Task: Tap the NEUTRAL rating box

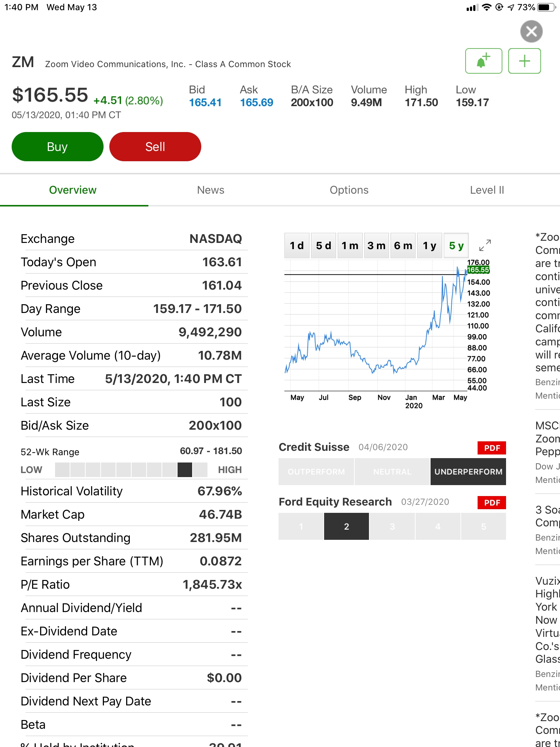Action: point(392,472)
